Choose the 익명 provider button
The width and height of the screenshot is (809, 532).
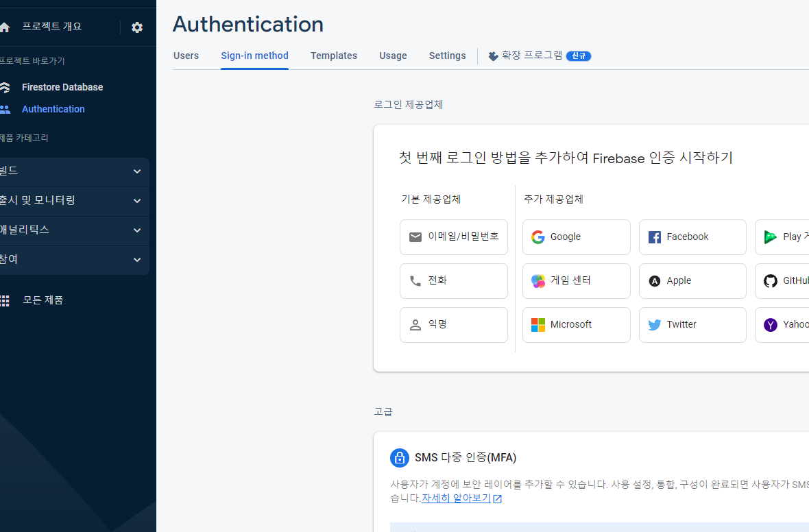tap(454, 325)
